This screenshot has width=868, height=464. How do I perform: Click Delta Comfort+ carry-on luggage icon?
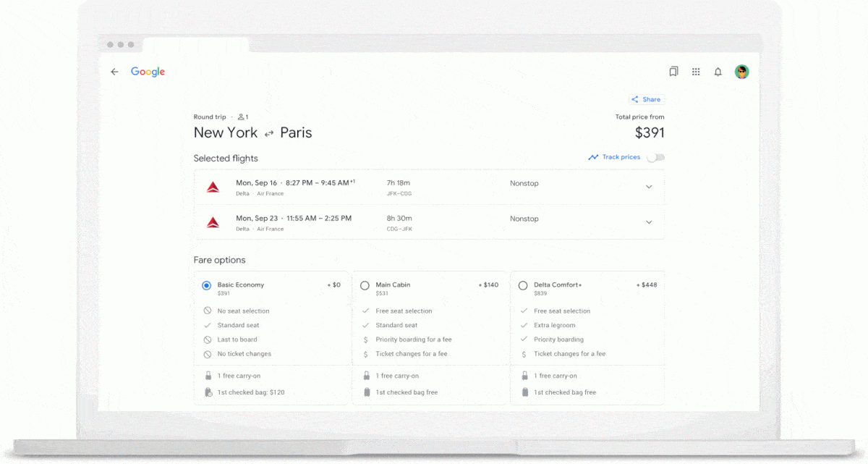tap(524, 376)
